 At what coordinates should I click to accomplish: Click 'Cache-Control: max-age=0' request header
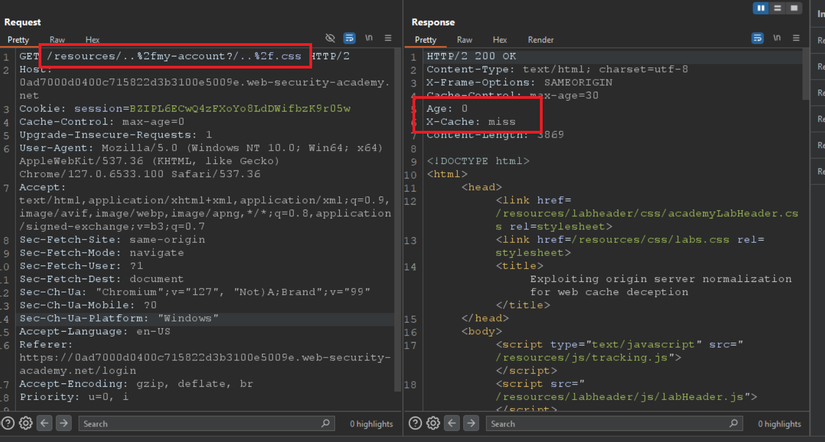102,122
